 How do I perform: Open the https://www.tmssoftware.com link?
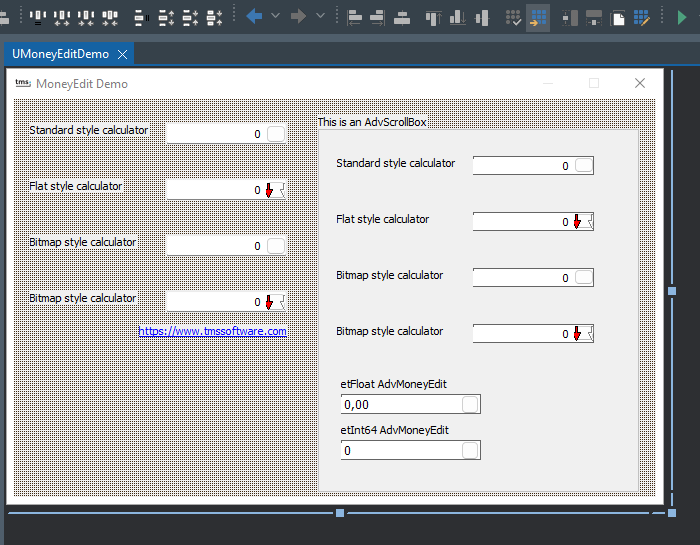click(212, 331)
